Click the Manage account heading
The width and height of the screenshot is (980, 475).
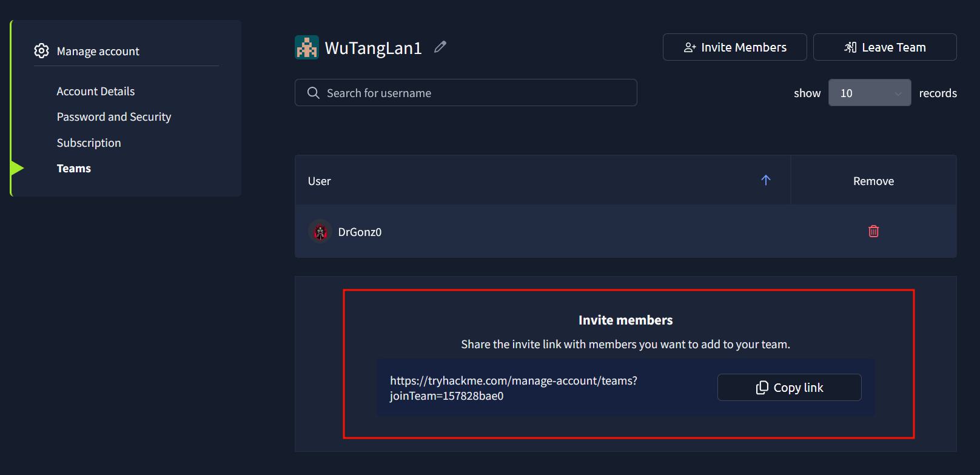point(98,51)
